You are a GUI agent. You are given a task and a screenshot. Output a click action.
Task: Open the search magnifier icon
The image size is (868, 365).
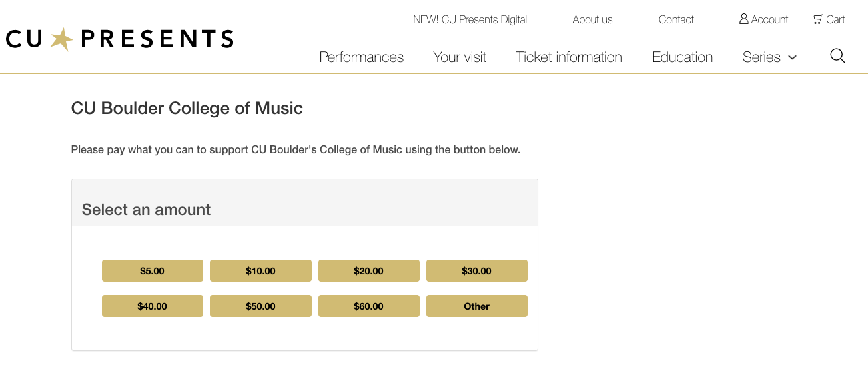point(837,55)
